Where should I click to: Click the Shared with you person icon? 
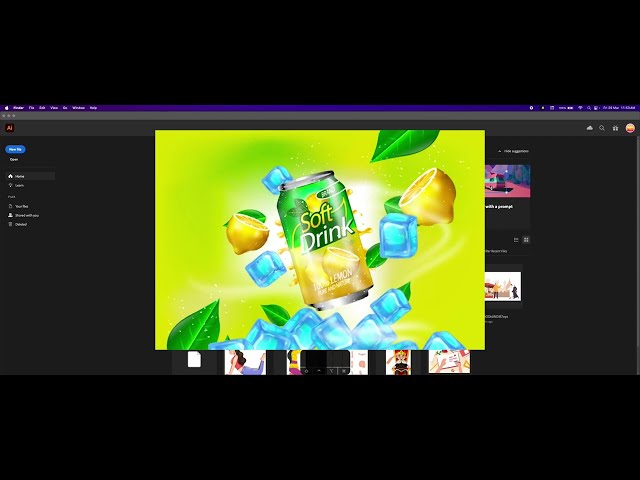point(11,215)
